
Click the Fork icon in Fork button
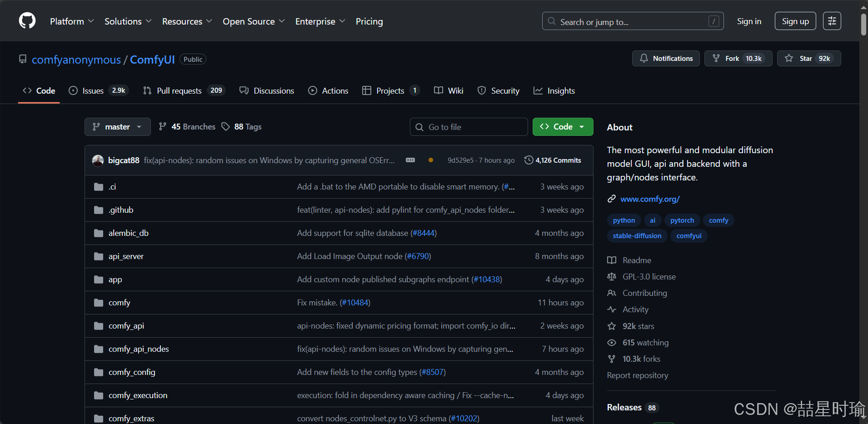coord(716,58)
